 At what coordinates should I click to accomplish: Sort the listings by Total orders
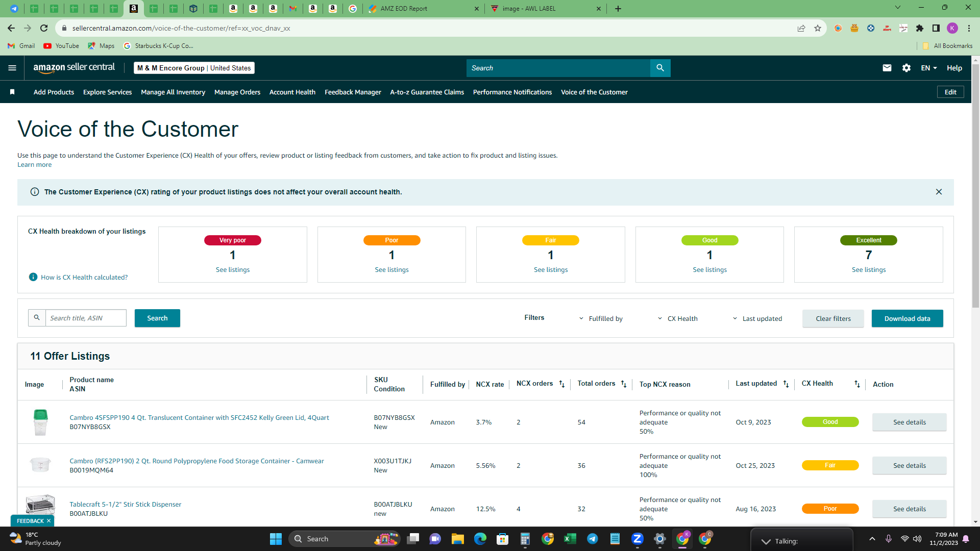click(624, 384)
